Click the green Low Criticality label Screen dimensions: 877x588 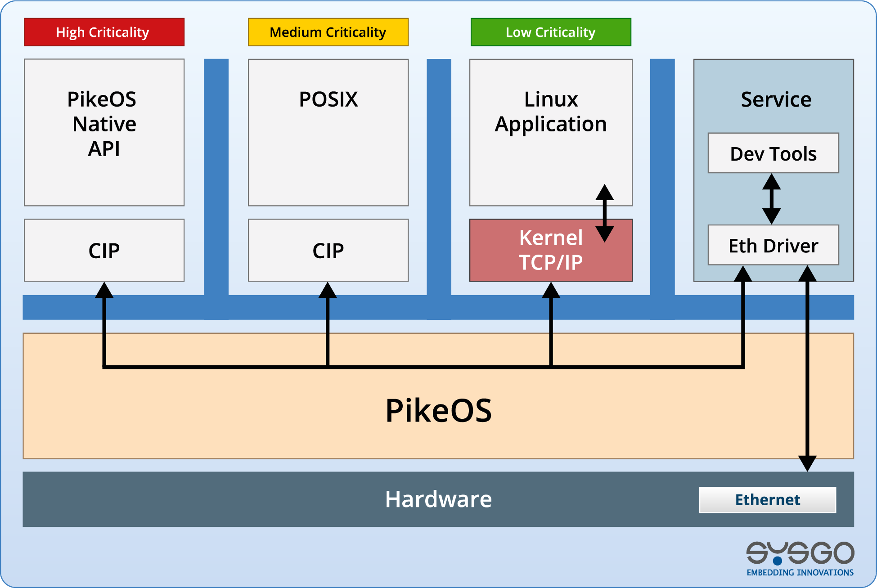(551, 32)
